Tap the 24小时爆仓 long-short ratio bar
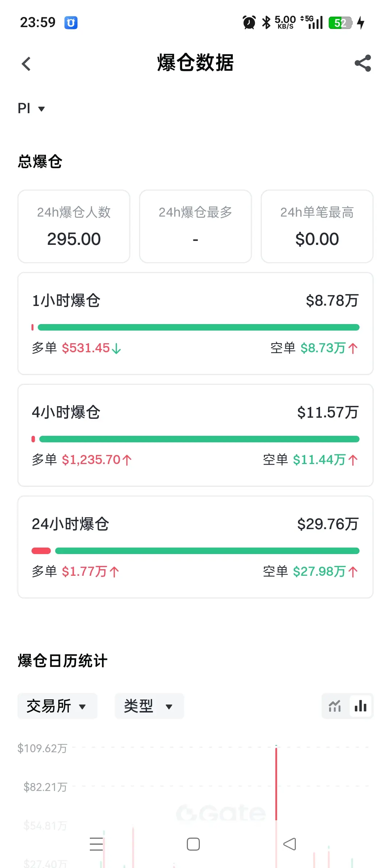 pos(195,551)
